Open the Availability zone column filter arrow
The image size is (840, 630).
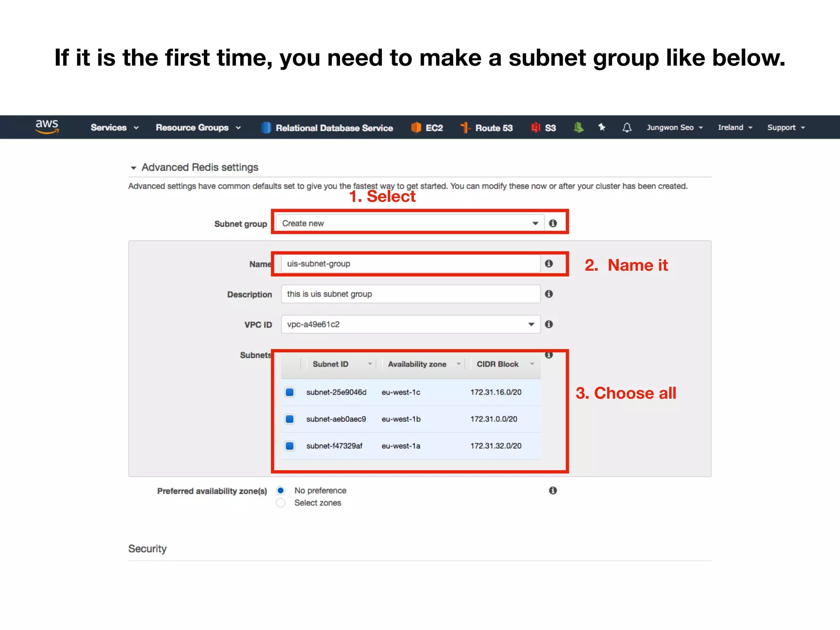coord(459,364)
